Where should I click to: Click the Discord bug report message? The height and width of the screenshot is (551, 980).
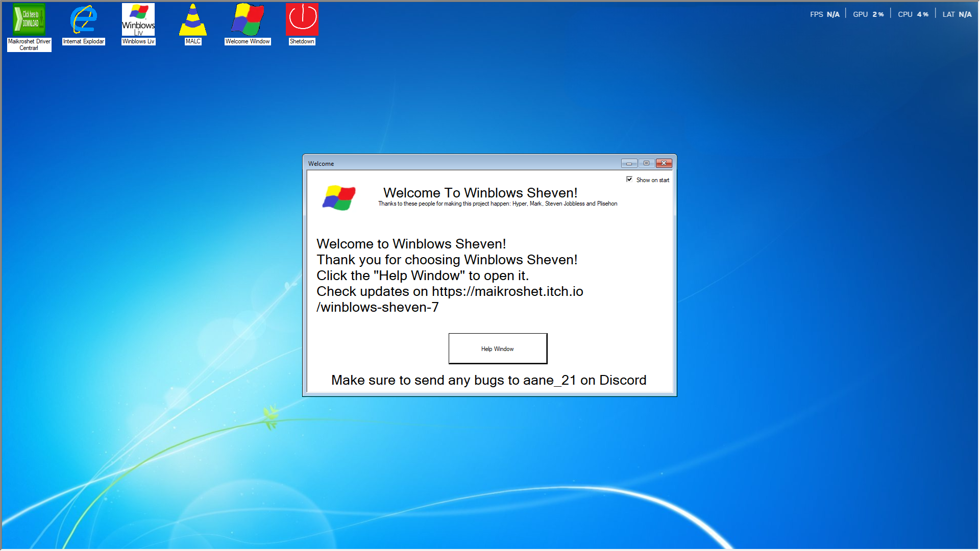488,380
